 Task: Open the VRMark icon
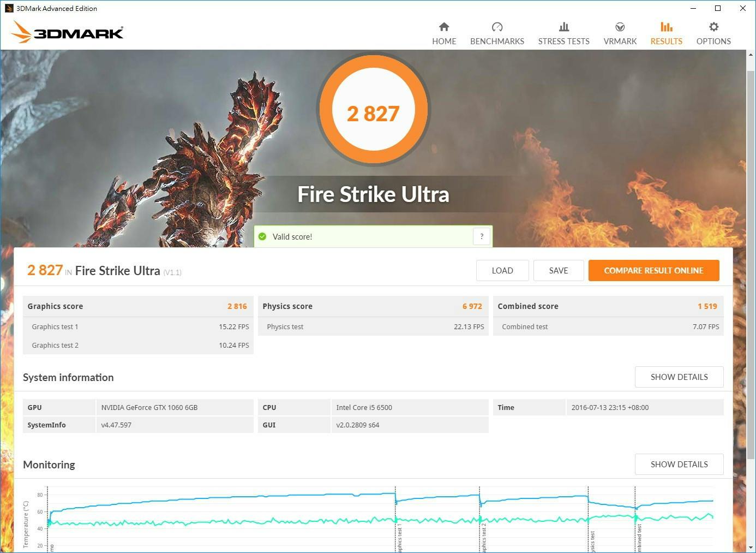tap(620, 27)
